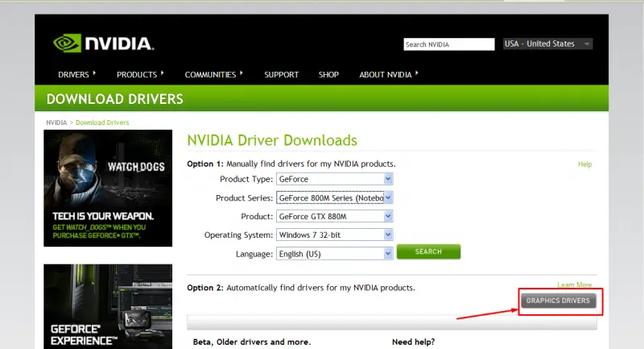Expand the Language dropdown
The height and width of the screenshot is (349, 644).
point(334,254)
